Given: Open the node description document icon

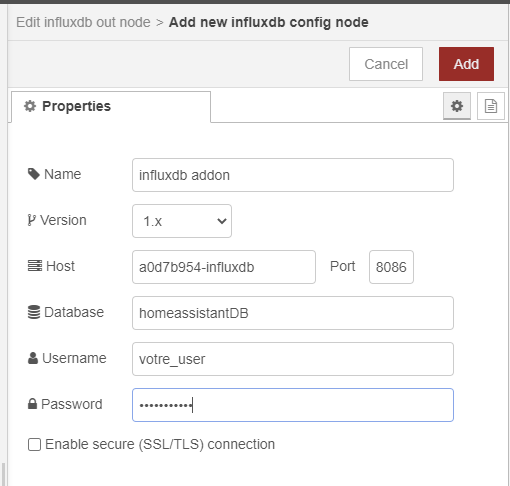Looking at the screenshot, I should (x=491, y=106).
